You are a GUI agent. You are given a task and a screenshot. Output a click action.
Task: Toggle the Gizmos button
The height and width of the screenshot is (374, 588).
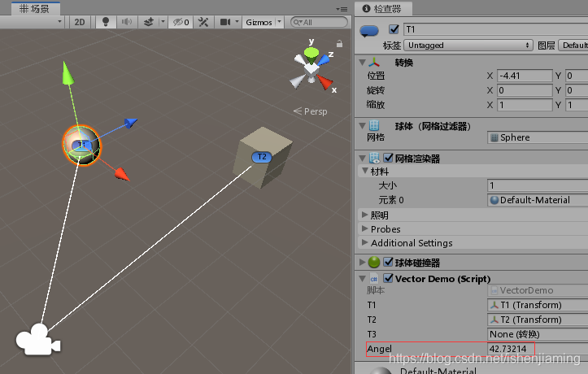click(x=259, y=22)
